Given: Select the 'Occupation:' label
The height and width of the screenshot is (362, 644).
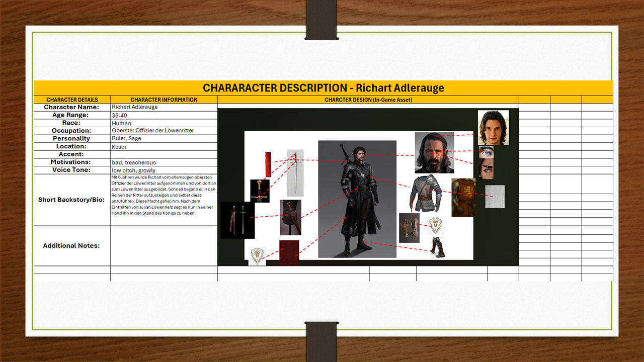Looking at the screenshot, I should coord(72,131).
